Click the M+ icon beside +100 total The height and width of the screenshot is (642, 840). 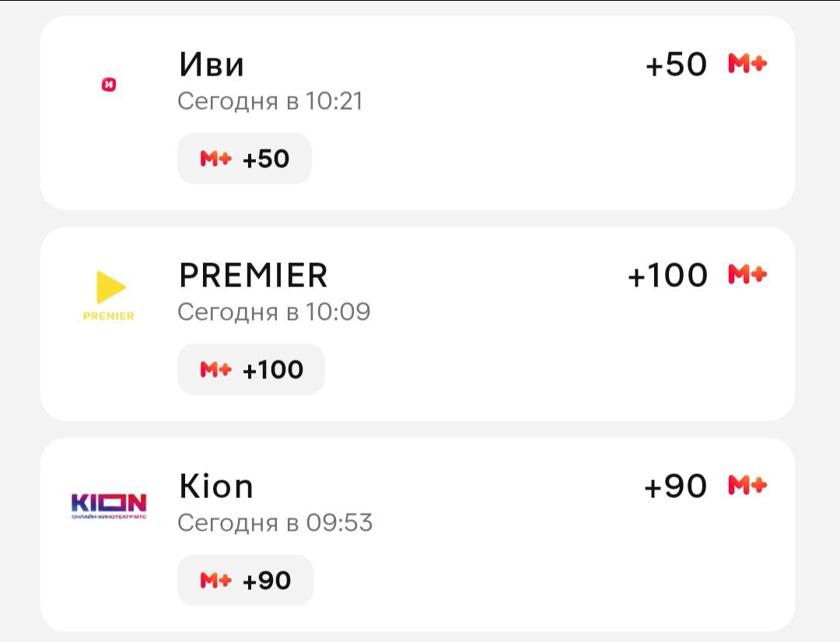point(747,275)
